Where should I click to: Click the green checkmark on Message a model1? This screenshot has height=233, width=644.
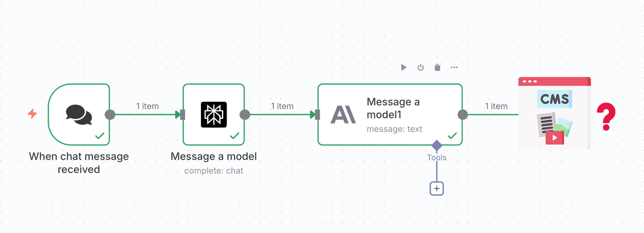click(452, 136)
